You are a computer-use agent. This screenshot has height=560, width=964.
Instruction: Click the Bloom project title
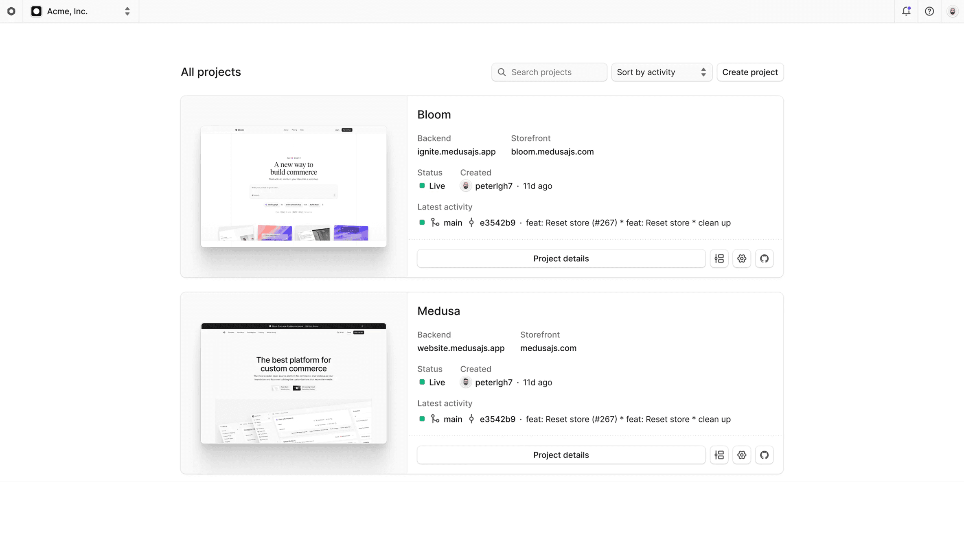[434, 115]
